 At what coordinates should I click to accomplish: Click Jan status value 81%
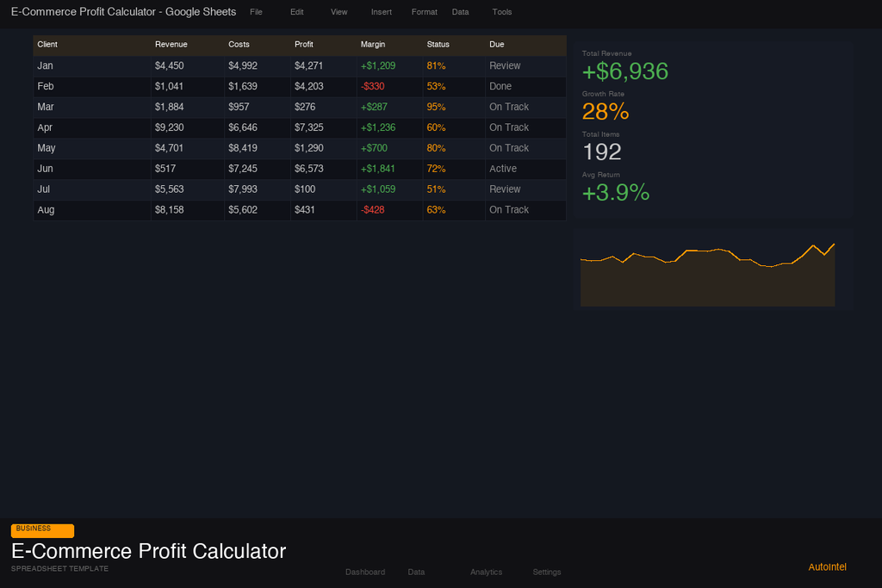(x=436, y=65)
